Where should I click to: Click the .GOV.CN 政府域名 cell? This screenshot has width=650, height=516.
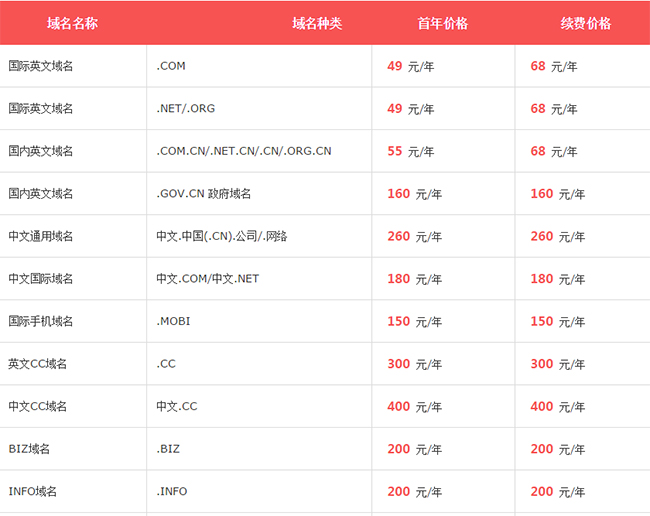(x=203, y=194)
